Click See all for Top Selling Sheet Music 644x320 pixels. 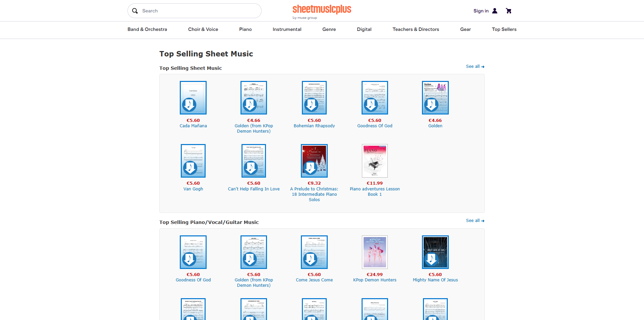(x=475, y=66)
